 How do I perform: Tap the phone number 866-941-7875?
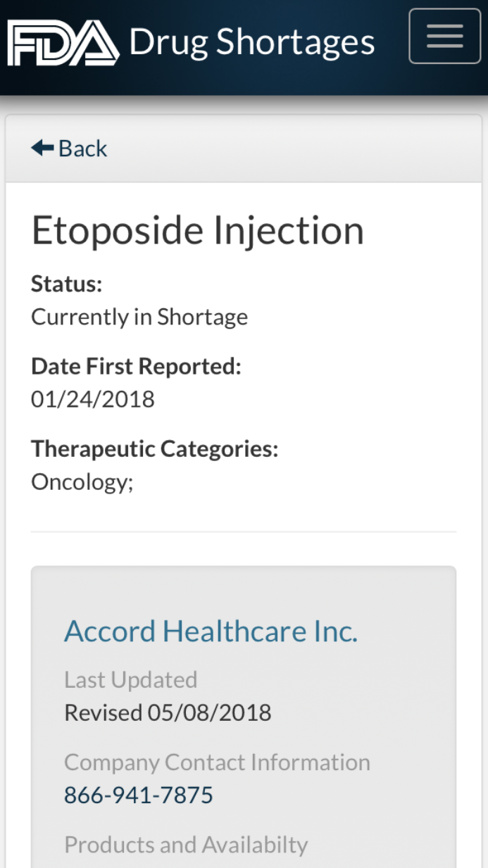(x=138, y=795)
